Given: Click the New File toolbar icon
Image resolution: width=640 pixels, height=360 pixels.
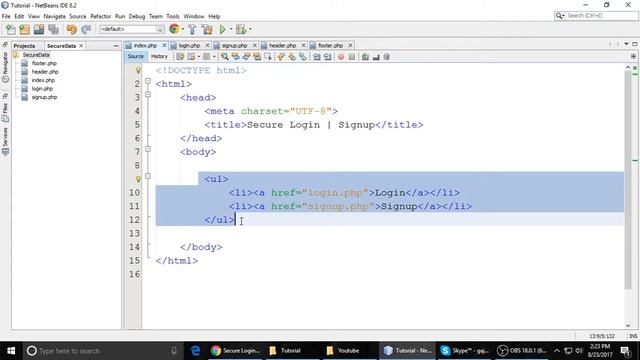Looking at the screenshot, I should pos(11,29).
